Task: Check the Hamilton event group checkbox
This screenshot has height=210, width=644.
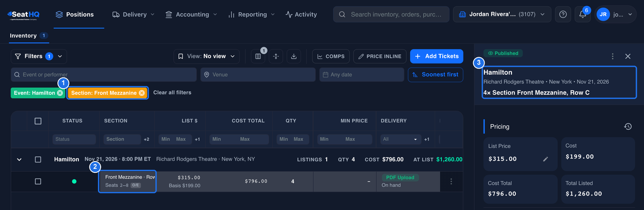Action: (38, 159)
